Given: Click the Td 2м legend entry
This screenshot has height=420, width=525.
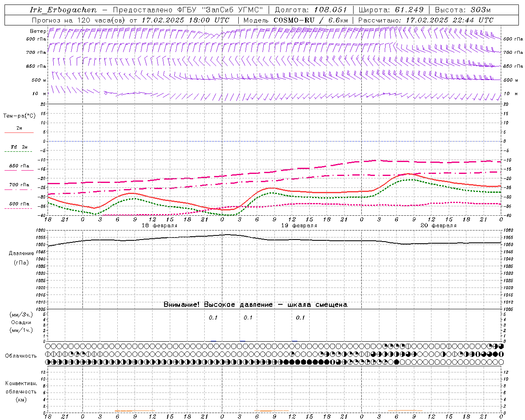Looking at the screenshot, I should click(19, 147).
